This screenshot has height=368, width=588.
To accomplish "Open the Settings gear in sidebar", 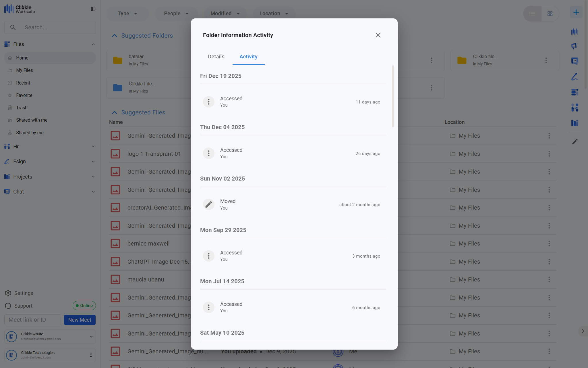I will [x=8, y=293].
